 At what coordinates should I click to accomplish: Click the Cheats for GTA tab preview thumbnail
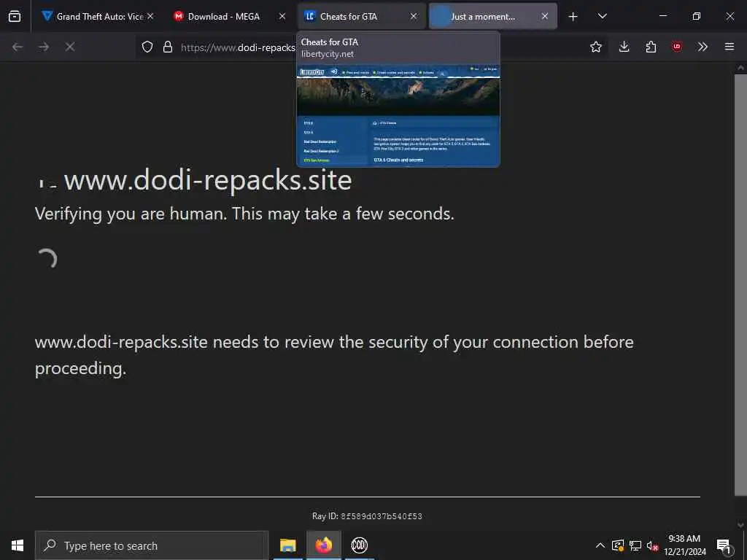click(398, 115)
